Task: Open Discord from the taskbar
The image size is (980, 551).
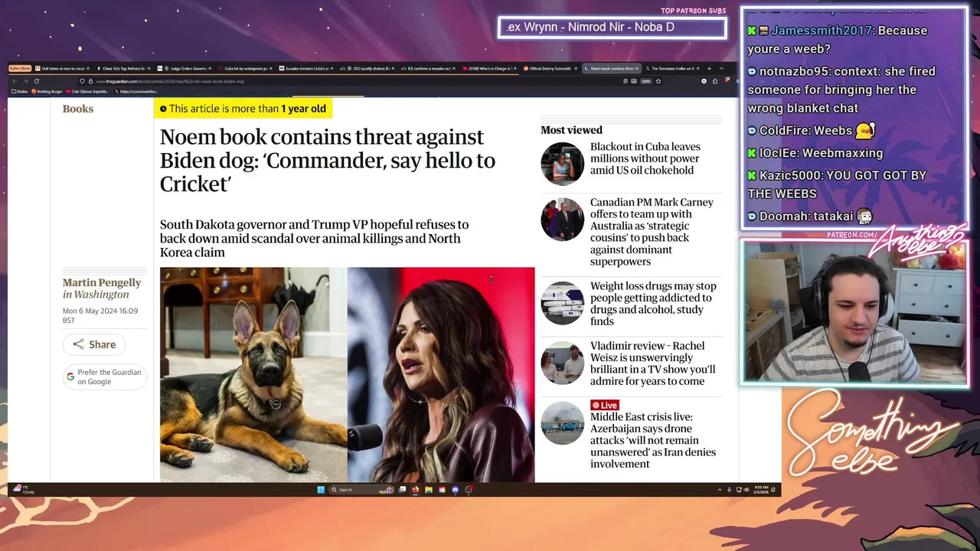Action: tap(456, 490)
